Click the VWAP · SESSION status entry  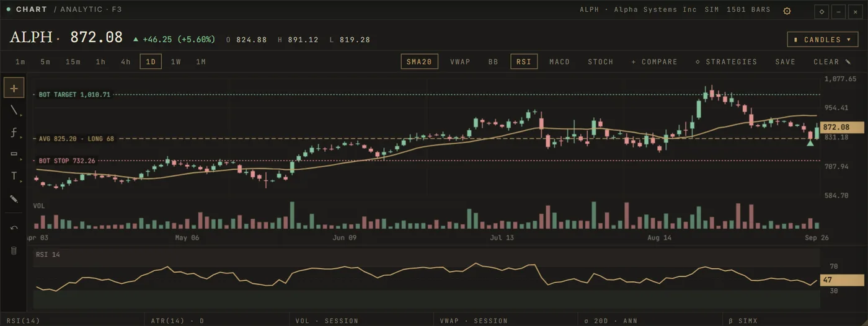[x=473, y=321]
